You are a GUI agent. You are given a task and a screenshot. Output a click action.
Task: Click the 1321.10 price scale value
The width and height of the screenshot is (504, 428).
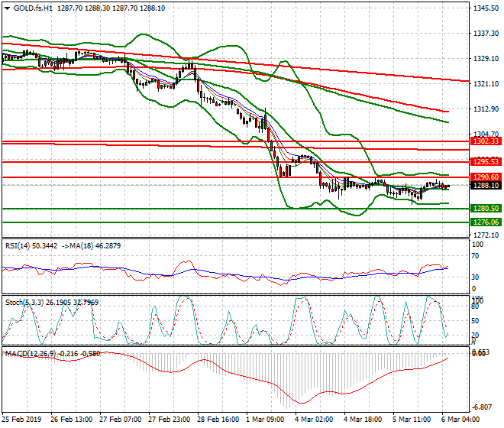tap(486, 84)
